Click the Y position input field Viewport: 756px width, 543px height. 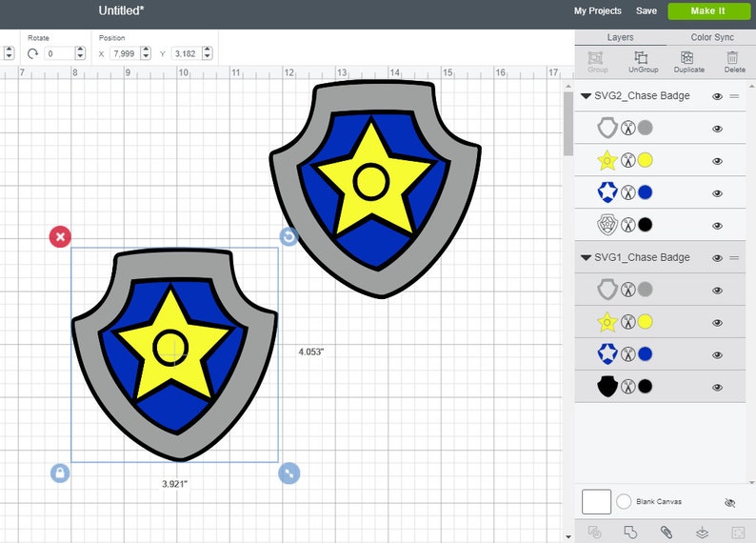click(x=187, y=53)
